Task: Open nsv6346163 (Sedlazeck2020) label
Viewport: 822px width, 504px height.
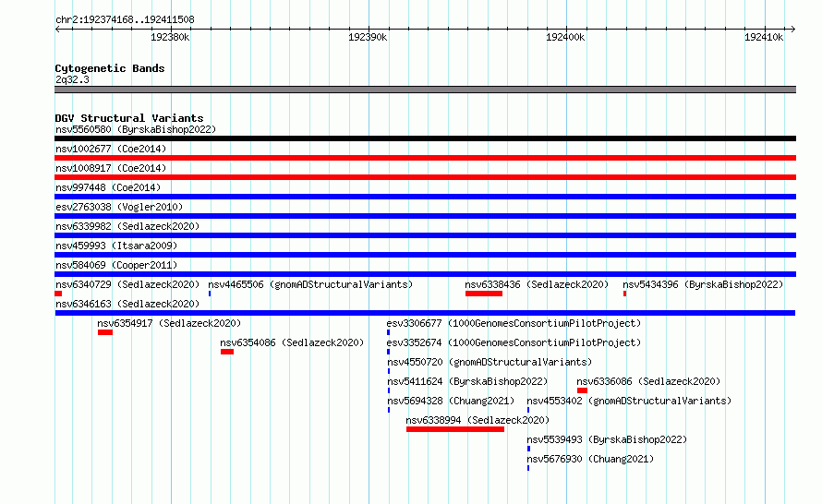Action: [x=127, y=304]
